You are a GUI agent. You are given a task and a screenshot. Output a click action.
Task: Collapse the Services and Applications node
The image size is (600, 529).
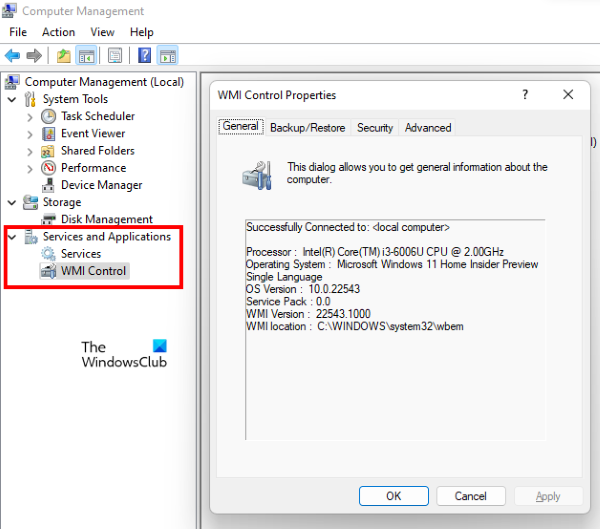[12, 237]
